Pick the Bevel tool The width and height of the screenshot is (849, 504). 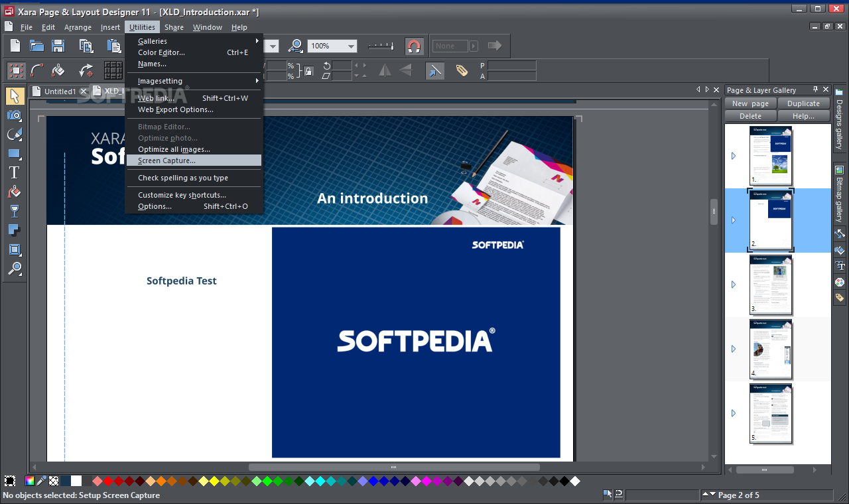pos(15,250)
